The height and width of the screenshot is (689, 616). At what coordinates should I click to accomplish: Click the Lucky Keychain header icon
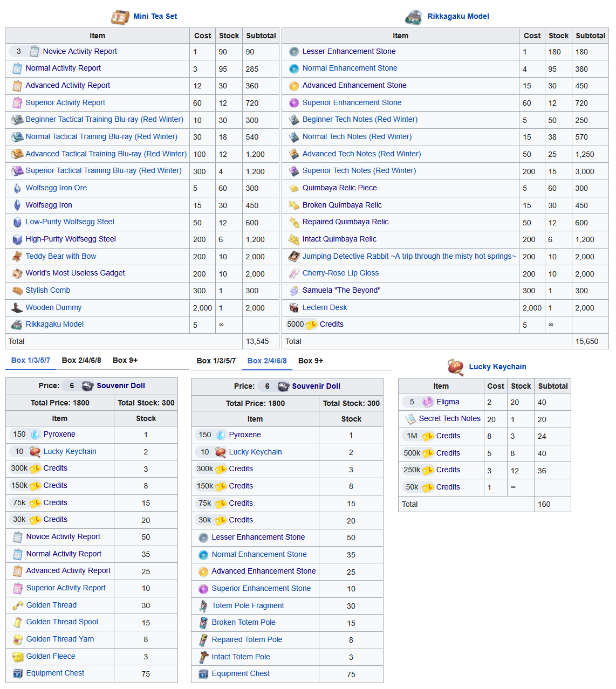coord(456,367)
